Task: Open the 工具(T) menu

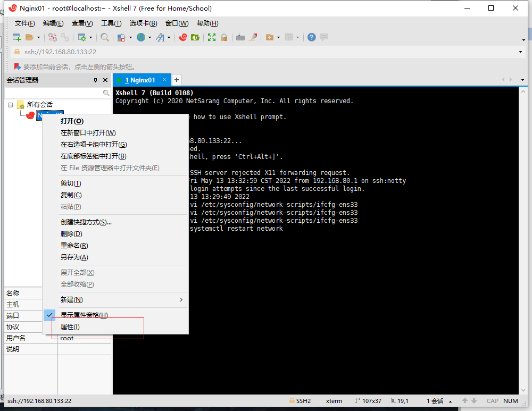Action: tap(111, 23)
